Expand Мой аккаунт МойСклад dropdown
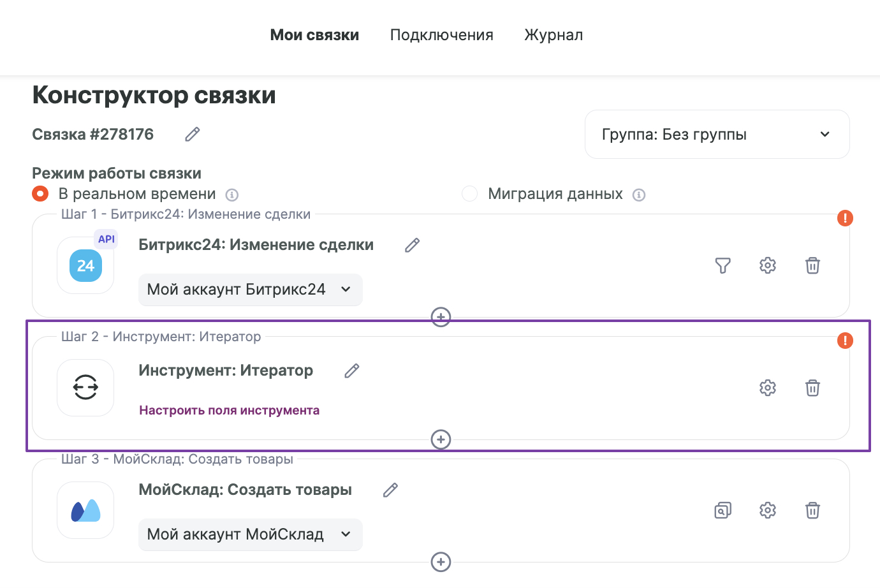880x588 pixels. pyautogui.click(x=250, y=534)
